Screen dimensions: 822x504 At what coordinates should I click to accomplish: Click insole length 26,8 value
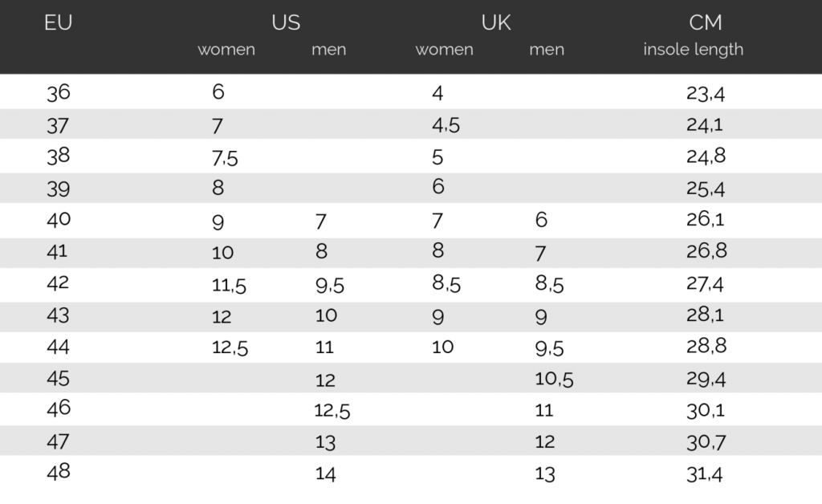click(706, 251)
